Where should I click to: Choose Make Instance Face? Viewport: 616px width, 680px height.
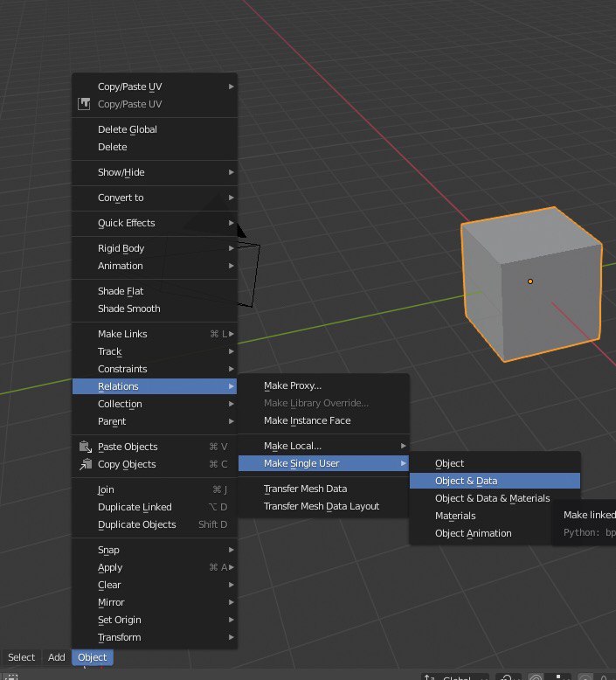323,420
